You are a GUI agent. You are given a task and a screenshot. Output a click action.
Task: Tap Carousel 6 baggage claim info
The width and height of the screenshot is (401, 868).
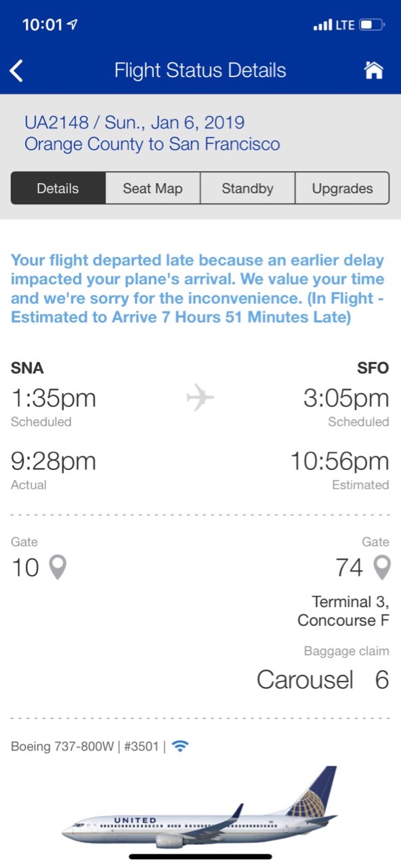tap(322, 680)
